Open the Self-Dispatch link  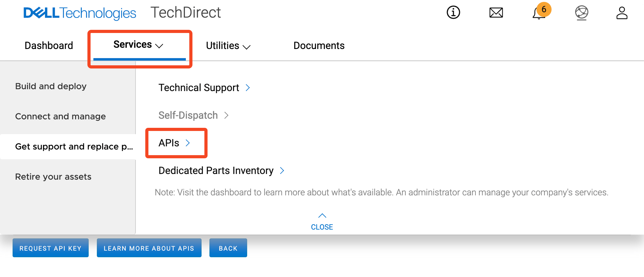pos(188,115)
